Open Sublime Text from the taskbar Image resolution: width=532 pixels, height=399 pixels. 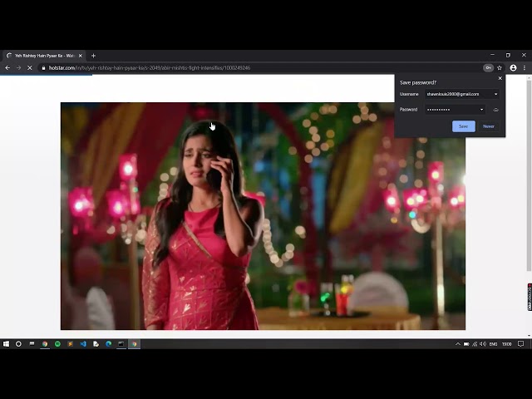(x=70, y=343)
